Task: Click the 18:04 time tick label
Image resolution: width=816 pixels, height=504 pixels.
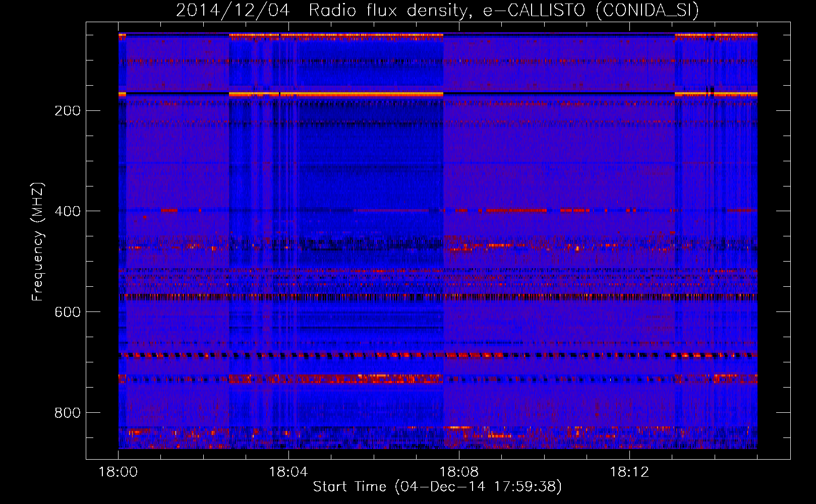Action: click(x=288, y=472)
